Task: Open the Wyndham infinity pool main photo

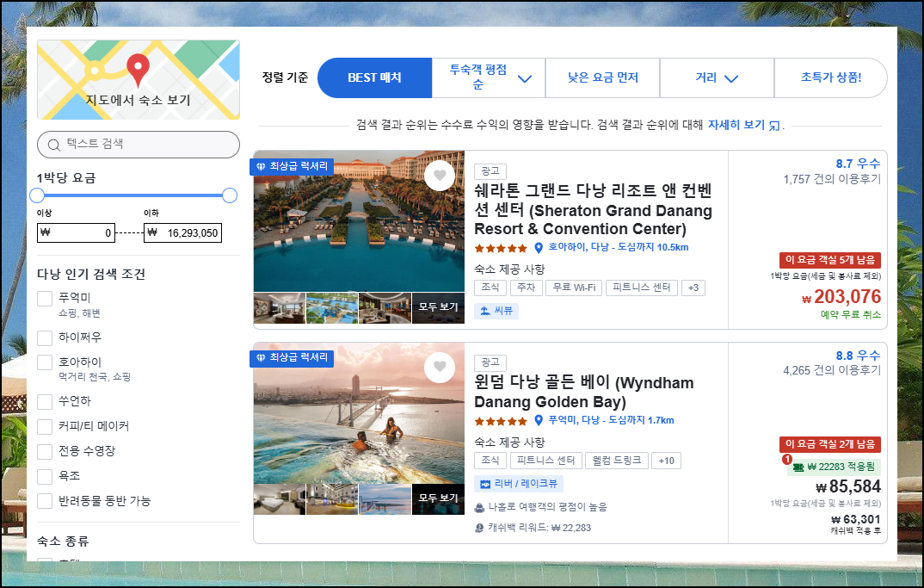Action: pos(359,413)
